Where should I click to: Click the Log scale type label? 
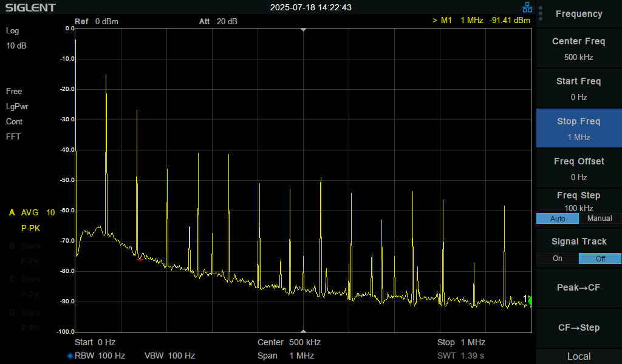[12, 31]
